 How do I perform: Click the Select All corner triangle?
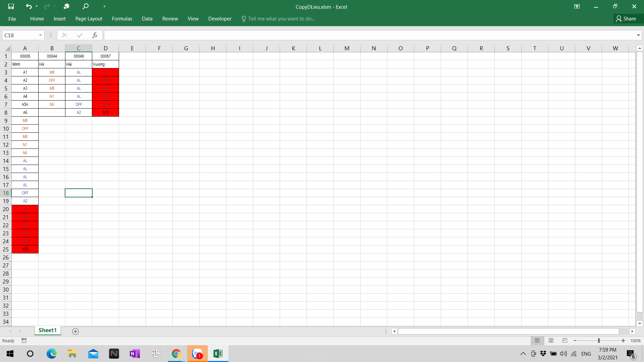point(7,48)
